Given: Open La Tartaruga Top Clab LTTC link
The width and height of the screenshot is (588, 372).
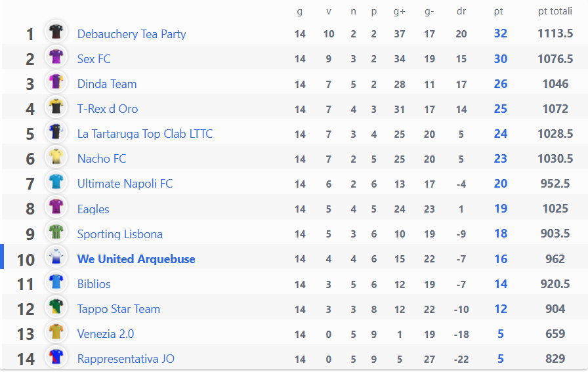Looking at the screenshot, I should [145, 134].
